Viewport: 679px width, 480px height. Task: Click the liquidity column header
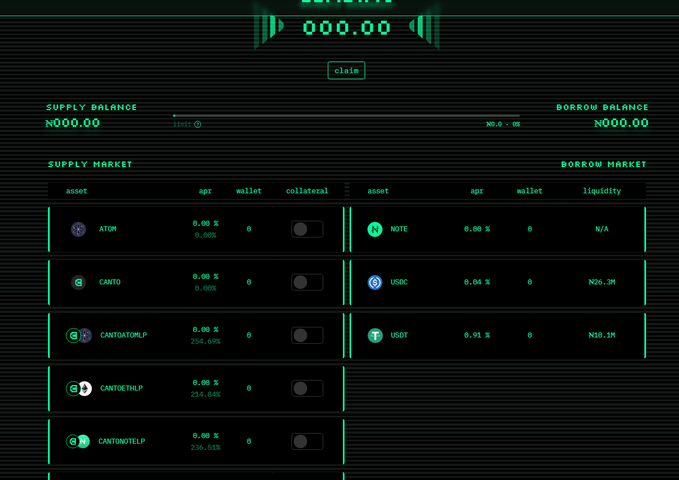coord(602,191)
